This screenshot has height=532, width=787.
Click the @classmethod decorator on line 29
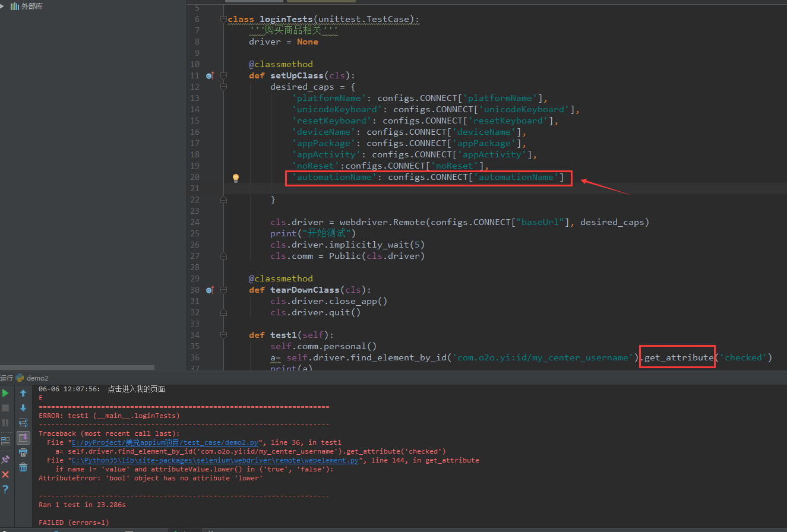pyautogui.click(x=280, y=278)
